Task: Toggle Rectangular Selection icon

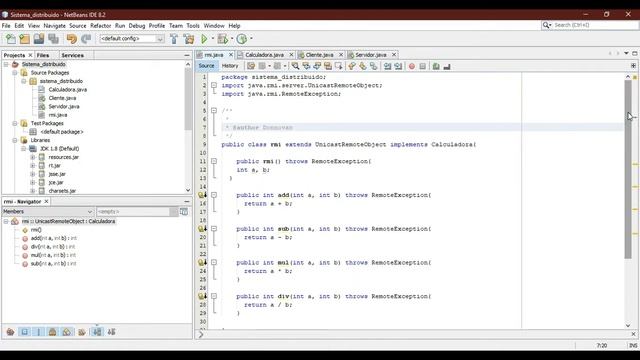Action: tap(338, 66)
